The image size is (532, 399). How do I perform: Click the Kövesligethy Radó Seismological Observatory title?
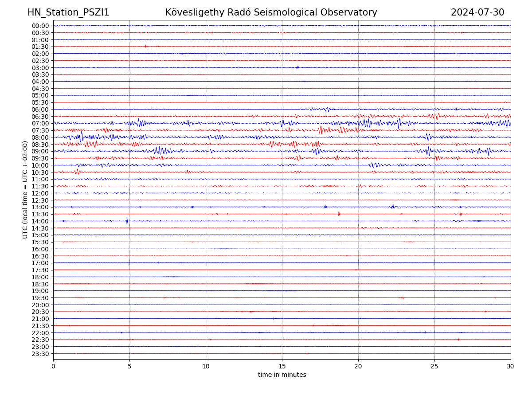271,12
